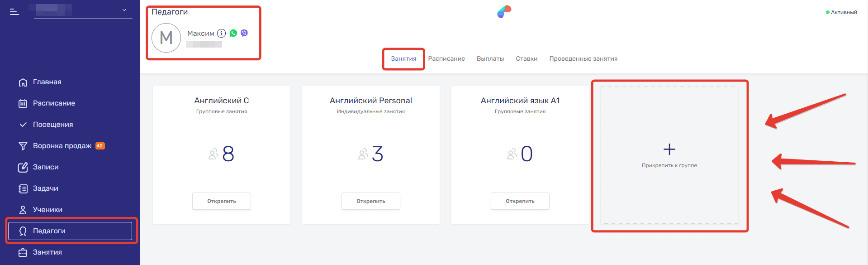The height and width of the screenshot is (265, 868).
Task: Open Maxim's info icon
Action: point(221,33)
